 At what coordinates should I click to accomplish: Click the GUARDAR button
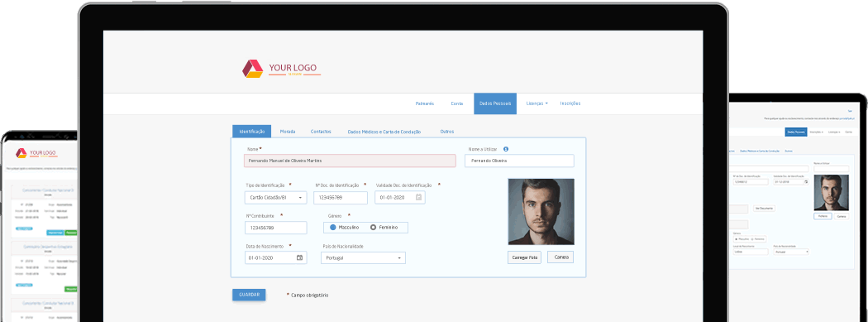[x=249, y=295]
